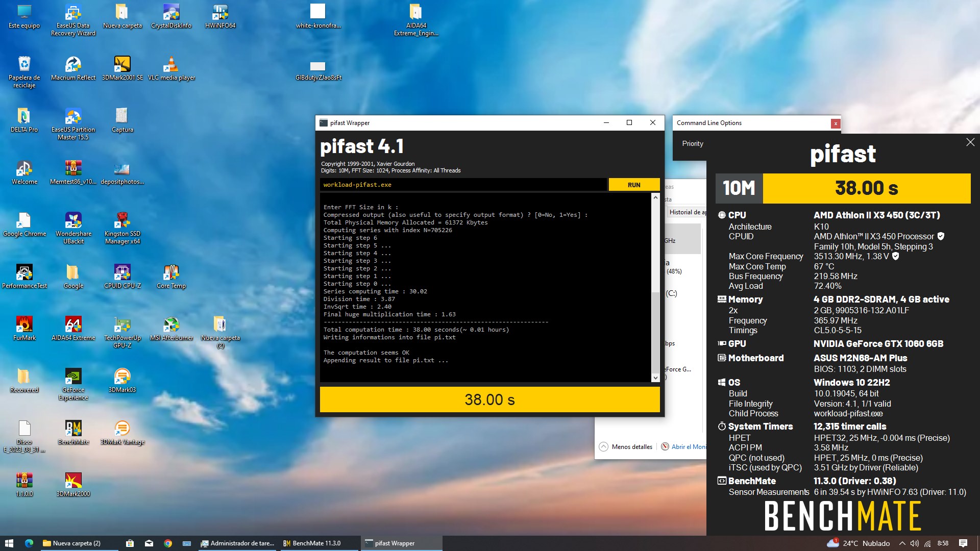The width and height of the screenshot is (980, 551).
Task: Click the 10M score banner in BenchMate panel
Action: click(x=843, y=188)
